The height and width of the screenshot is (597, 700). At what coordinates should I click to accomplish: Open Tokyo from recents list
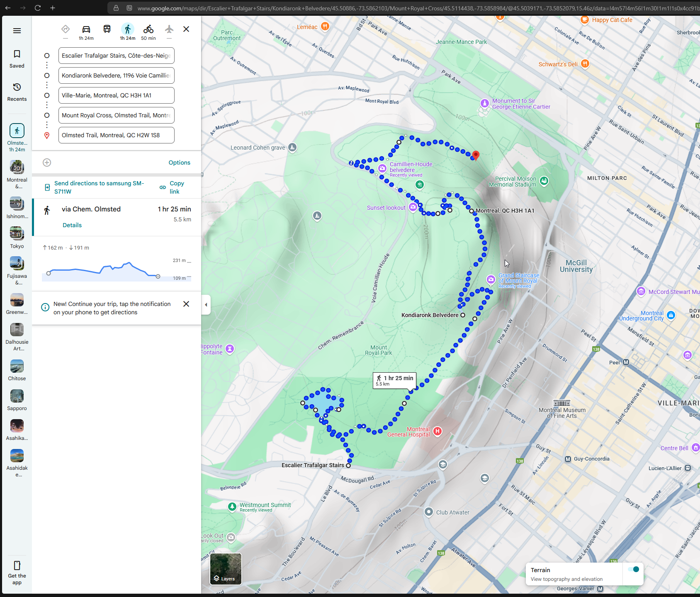[x=17, y=238]
